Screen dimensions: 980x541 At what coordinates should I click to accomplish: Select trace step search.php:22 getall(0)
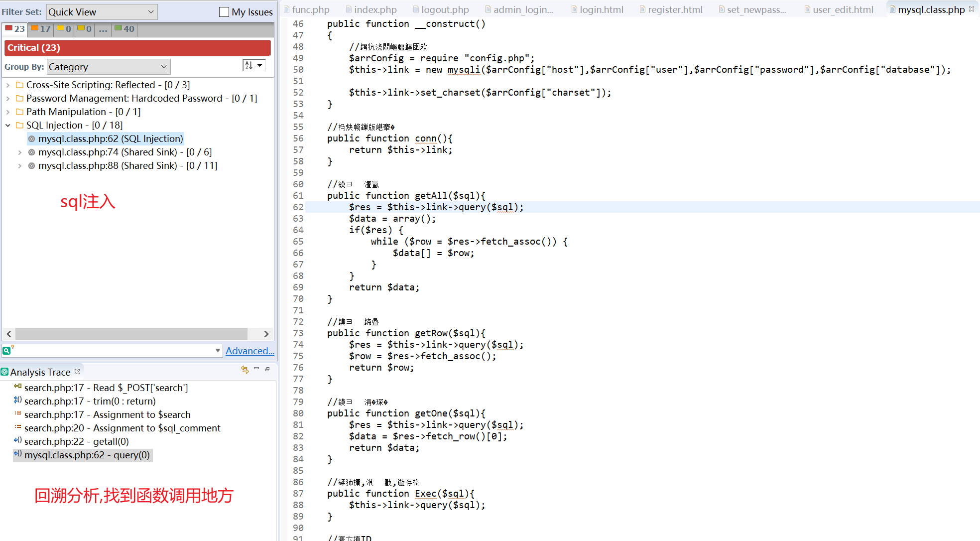[x=76, y=441]
